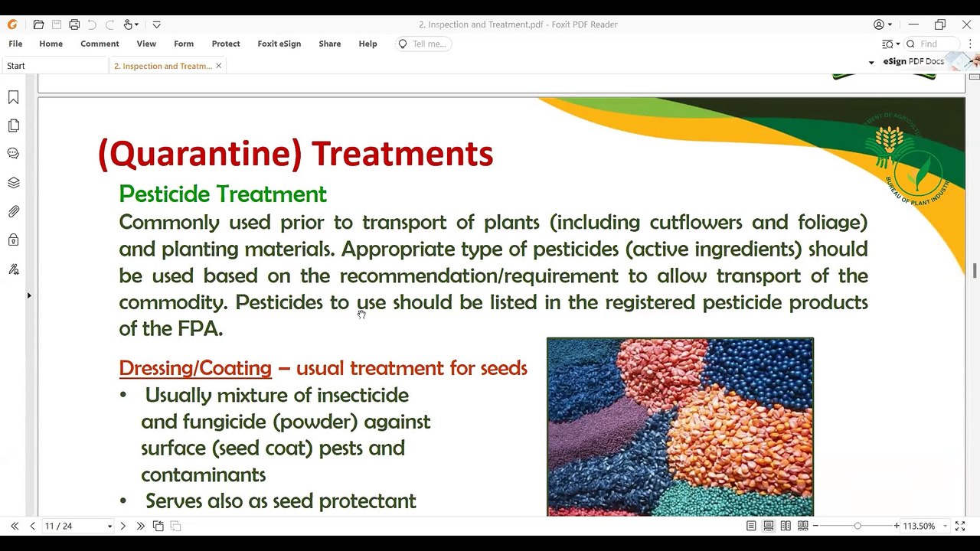The width and height of the screenshot is (980, 551).
Task: Open the more options kebab menu
Action: (969, 44)
